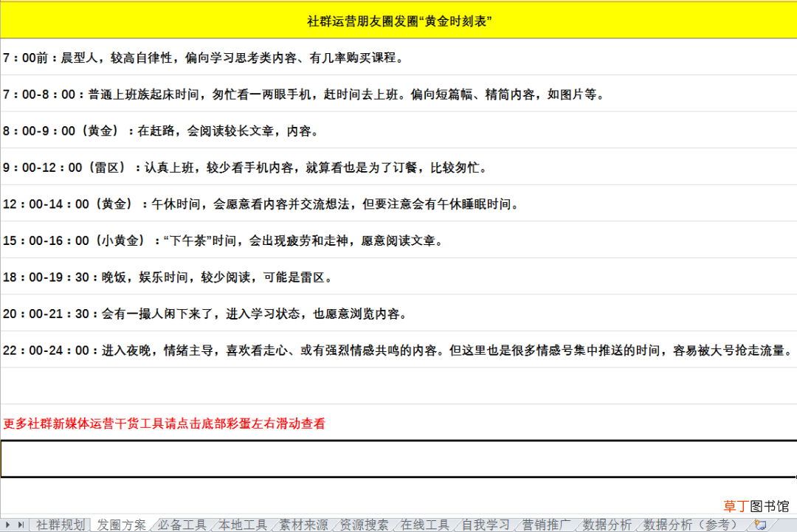Screen dimensions: 797x532
Task: Click the 12：00-14：00（黄金）row
Action: pyautogui.click(x=398, y=204)
